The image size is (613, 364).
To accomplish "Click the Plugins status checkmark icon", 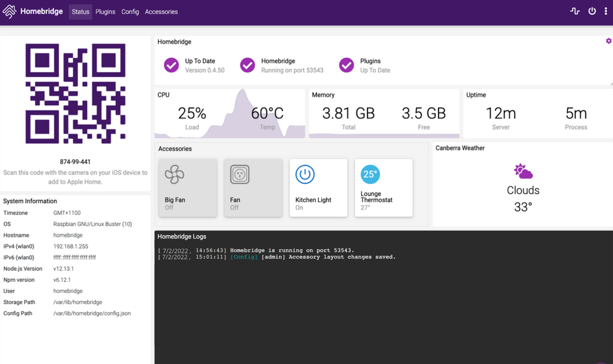I will [x=347, y=65].
